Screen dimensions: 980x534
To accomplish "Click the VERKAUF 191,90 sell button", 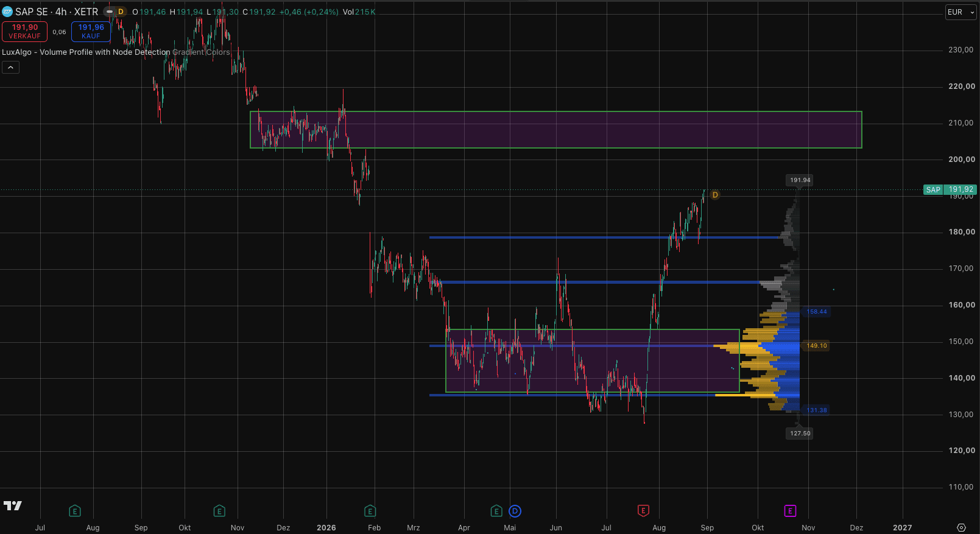I will (x=25, y=32).
